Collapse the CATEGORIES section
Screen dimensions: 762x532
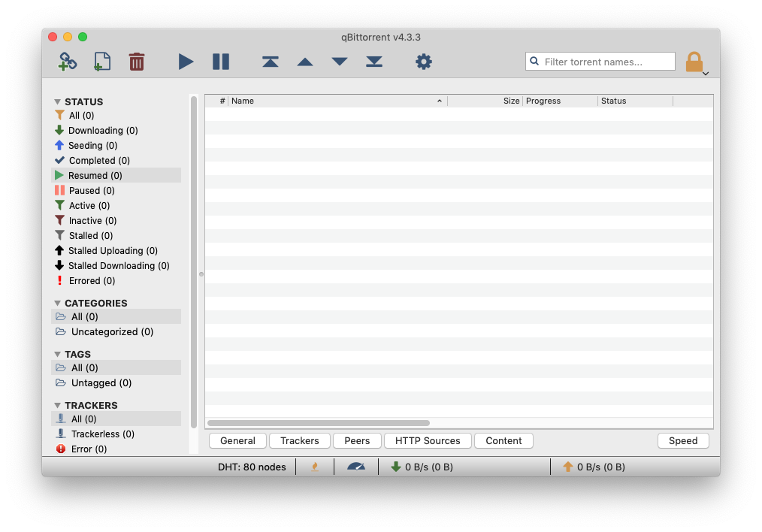(x=57, y=303)
